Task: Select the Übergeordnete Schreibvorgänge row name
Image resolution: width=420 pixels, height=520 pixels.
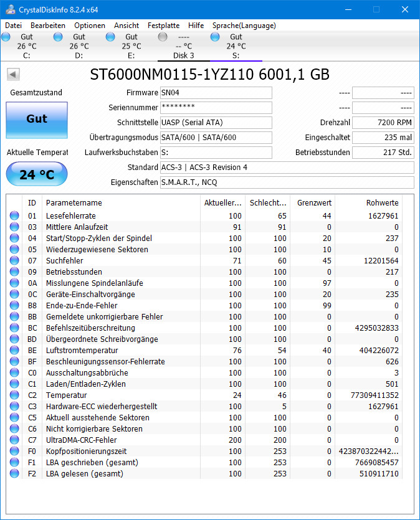Action: (x=102, y=339)
